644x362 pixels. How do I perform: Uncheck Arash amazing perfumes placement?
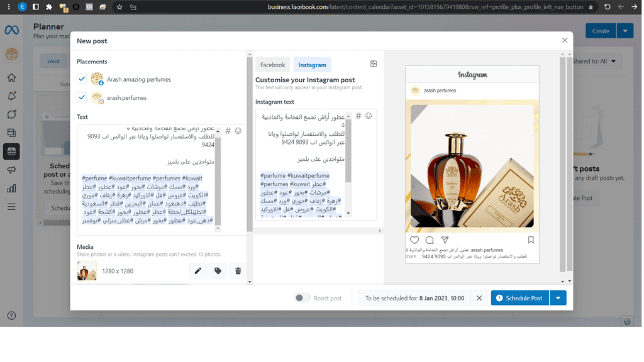click(82, 79)
